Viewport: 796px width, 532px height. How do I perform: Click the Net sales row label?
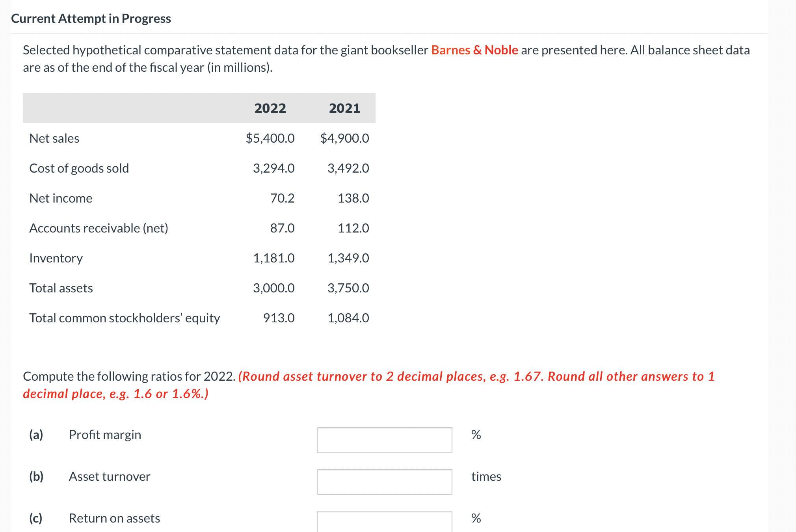(54, 138)
